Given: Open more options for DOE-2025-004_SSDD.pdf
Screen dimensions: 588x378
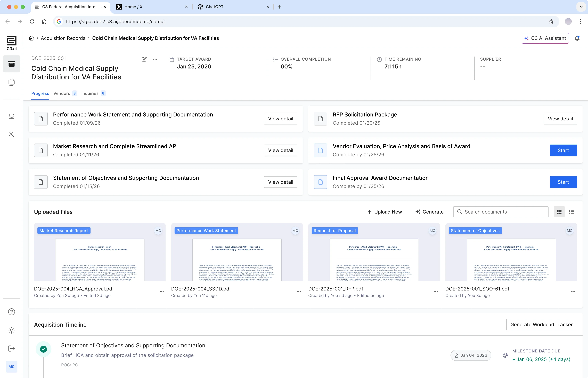Looking at the screenshot, I should [x=299, y=292].
